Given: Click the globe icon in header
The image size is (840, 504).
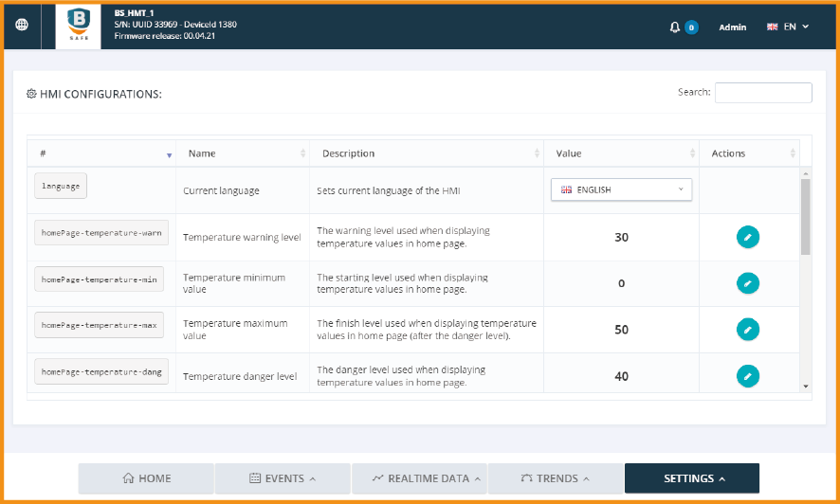Looking at the screenshot, I should (22, 25).
